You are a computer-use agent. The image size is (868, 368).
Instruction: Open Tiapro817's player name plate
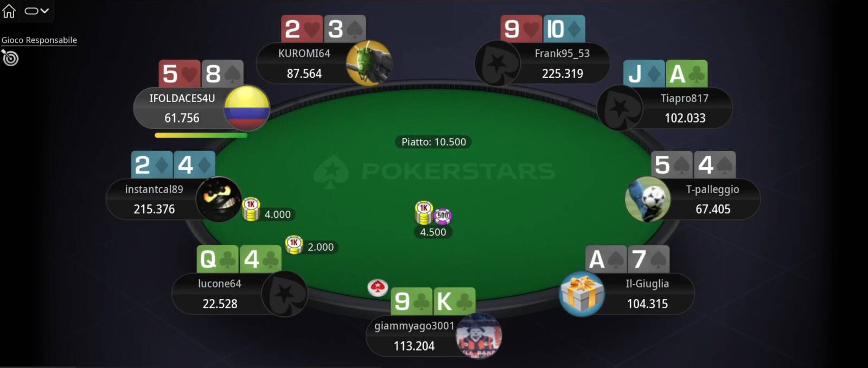click(x=685, y=108)
